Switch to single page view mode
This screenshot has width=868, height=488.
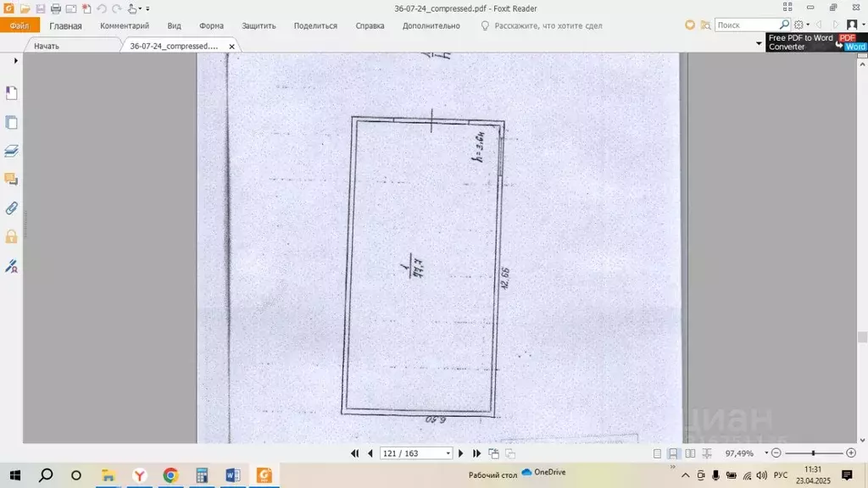(657, 454)
